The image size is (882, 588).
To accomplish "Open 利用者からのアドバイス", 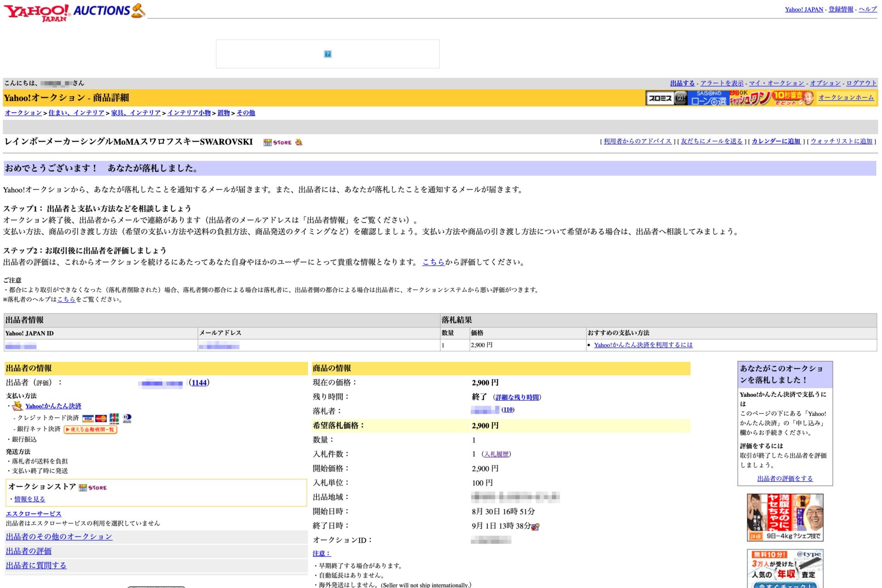I will coord(637,141).
